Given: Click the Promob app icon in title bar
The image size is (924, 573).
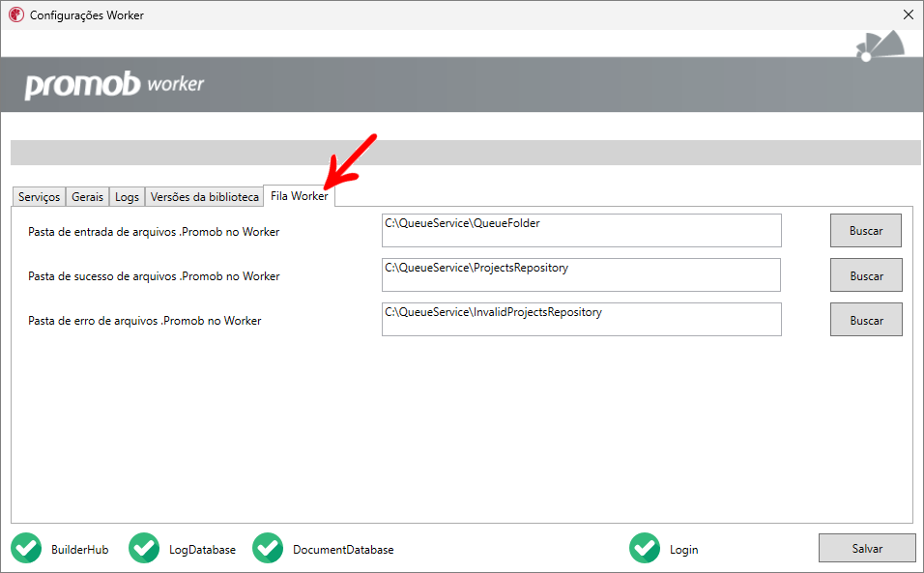Looking at the screenshot, I should click(x=15, y=14).
